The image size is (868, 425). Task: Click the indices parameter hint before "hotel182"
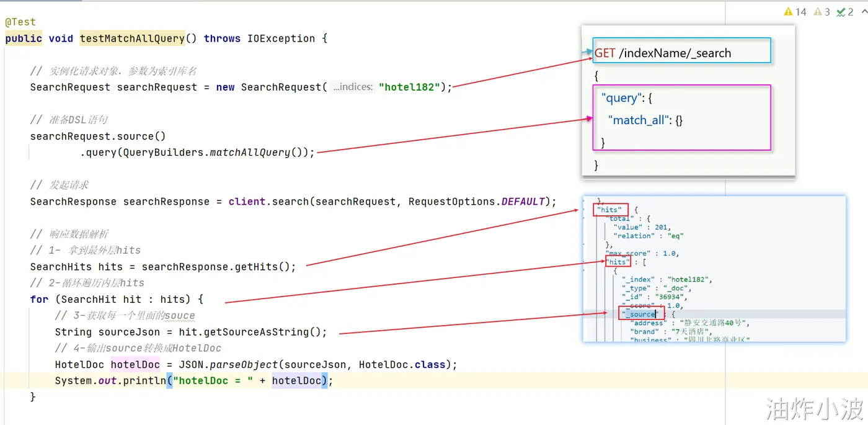coord(353,87)
